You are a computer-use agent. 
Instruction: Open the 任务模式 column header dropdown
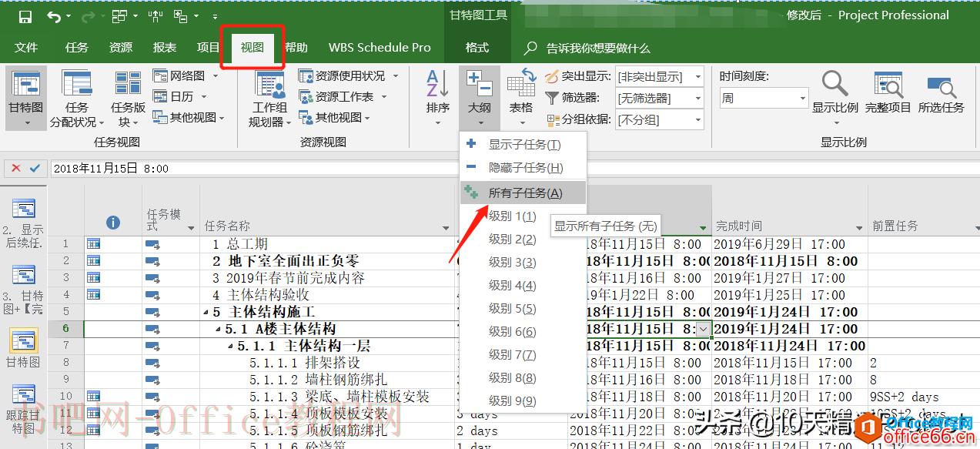click(x=191, y=228)
